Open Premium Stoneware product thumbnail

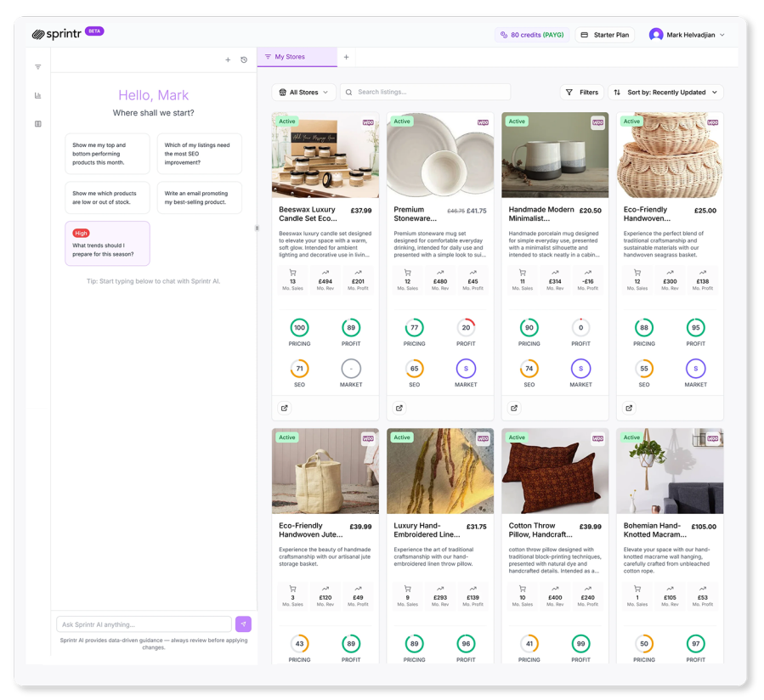pyautogui.click(x=440, y=155)
